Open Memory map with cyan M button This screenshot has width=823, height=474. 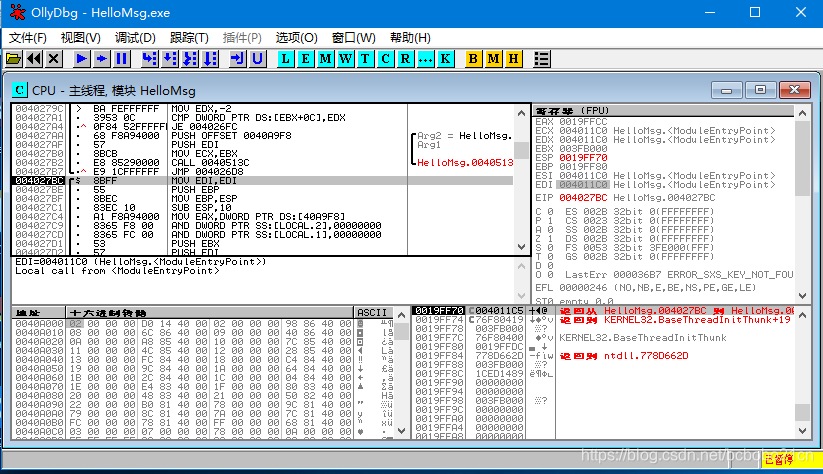(325, 59)
